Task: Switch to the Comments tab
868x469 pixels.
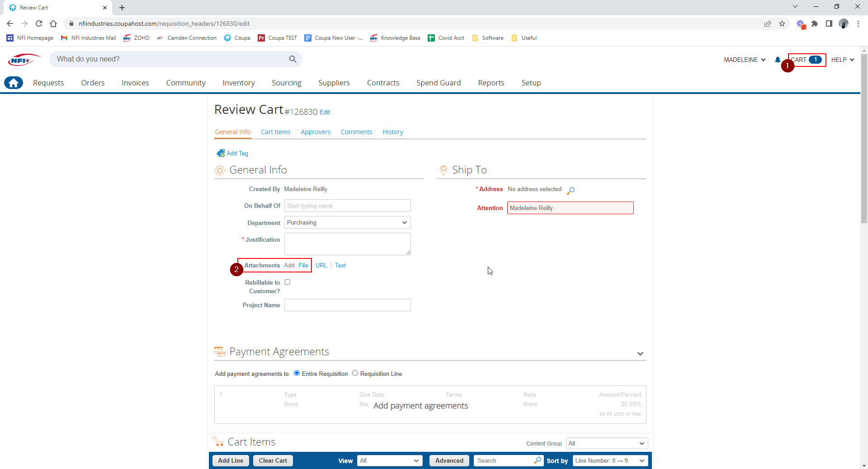Action: (x=357, y=132)
